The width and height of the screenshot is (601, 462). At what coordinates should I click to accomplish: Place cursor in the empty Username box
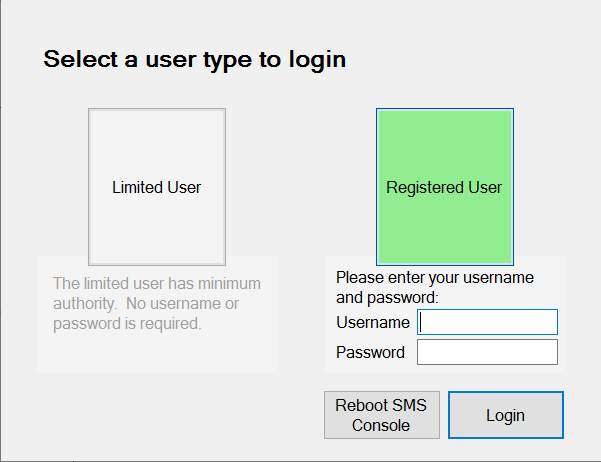487,322
